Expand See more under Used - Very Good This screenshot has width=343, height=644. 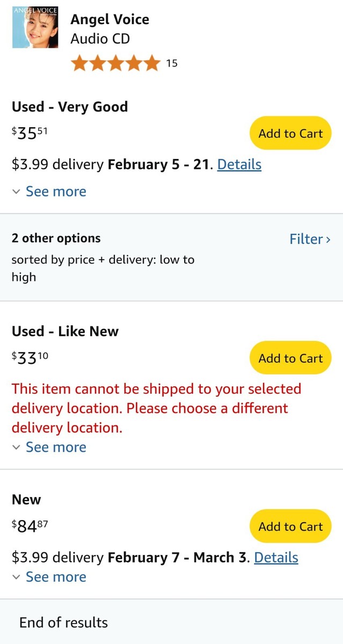tap(55, 192)
